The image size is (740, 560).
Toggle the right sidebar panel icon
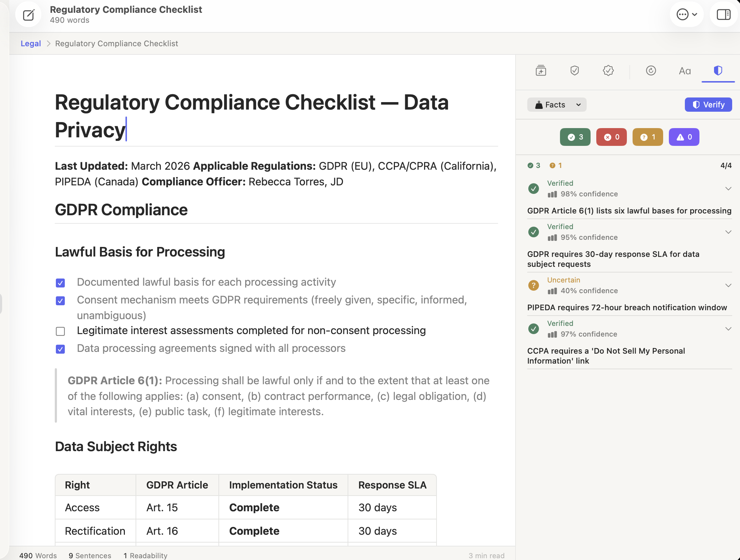(724, 15)
